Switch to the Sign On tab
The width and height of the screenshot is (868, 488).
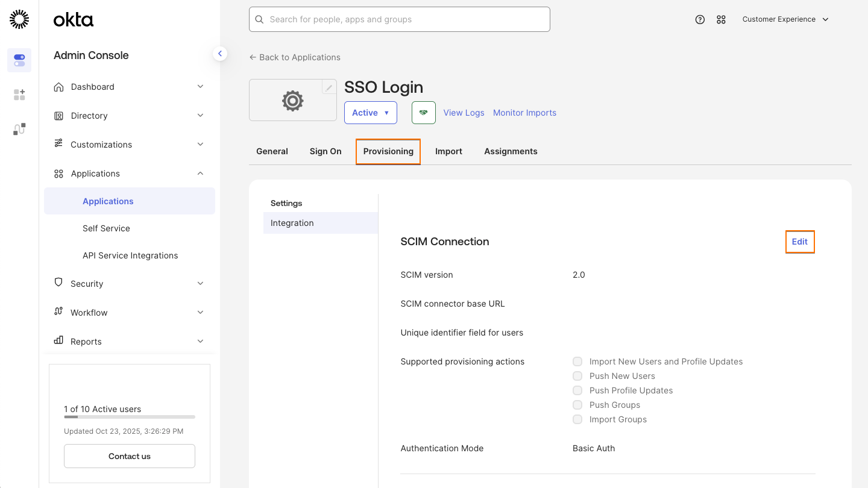(x=325, y=151)
